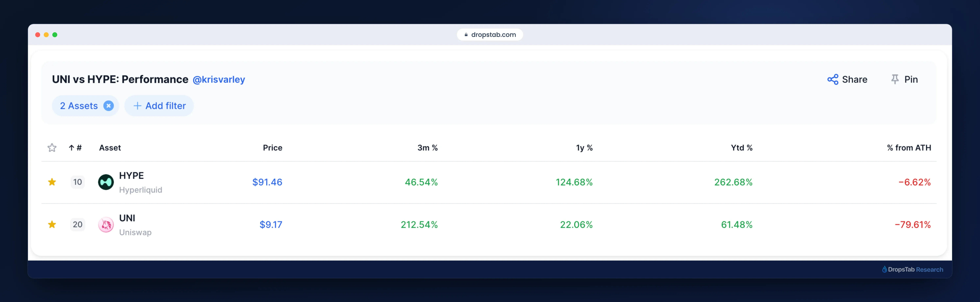Open the Uniswap unicorn logo icon
The image size is (980, 302).
tap(106, 225)
